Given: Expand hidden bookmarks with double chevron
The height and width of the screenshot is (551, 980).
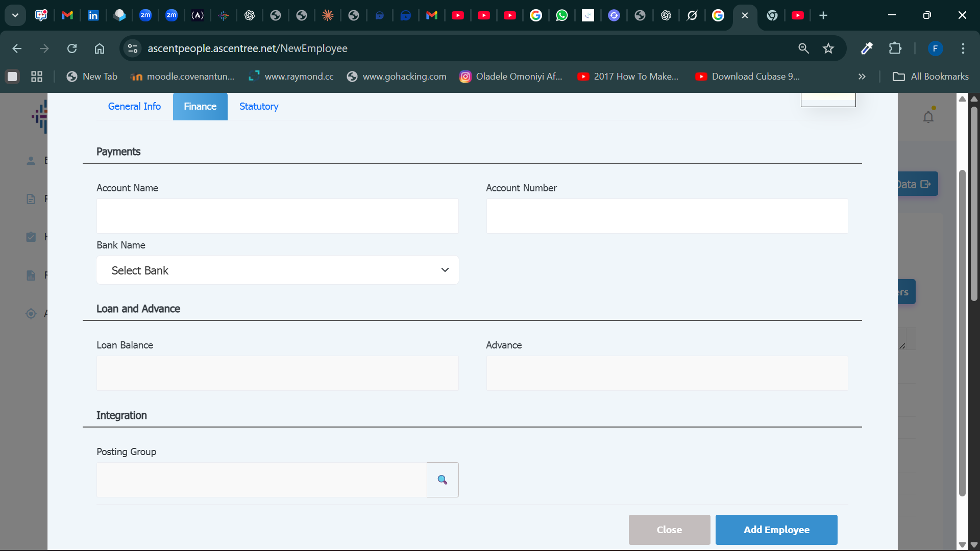Looking at the screenshot, I should 862,77.
